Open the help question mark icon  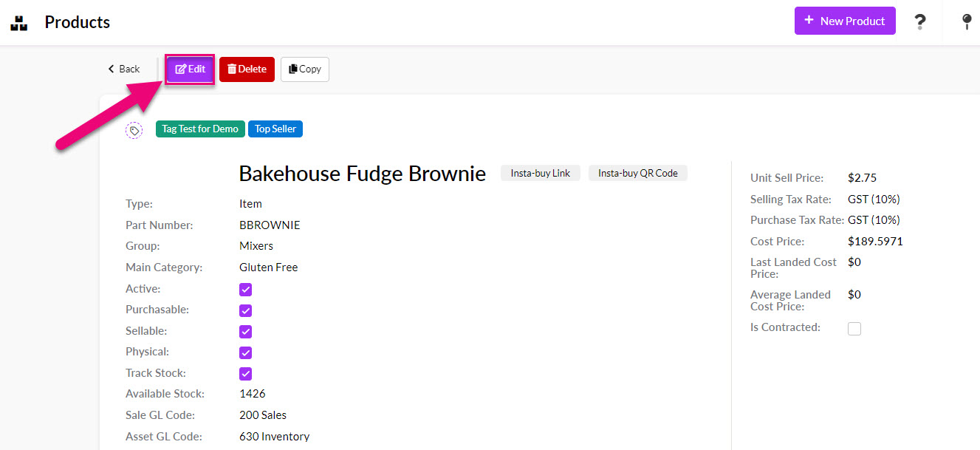(x=919, y=21)
